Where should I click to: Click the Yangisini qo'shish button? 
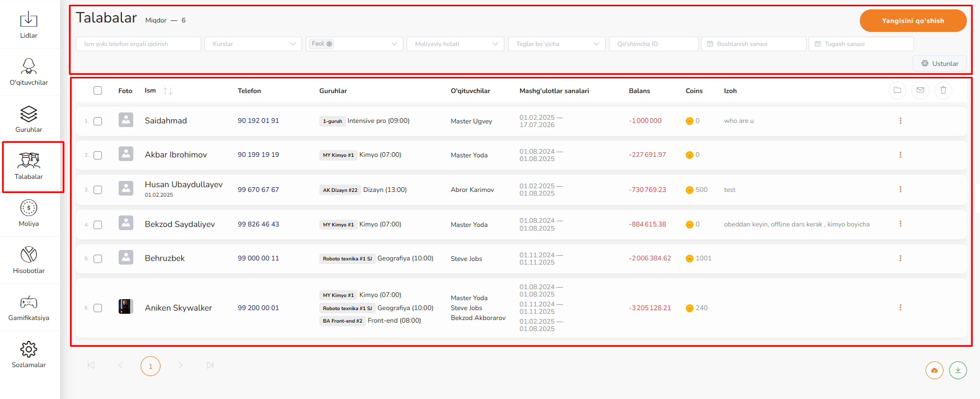(913, 21)
